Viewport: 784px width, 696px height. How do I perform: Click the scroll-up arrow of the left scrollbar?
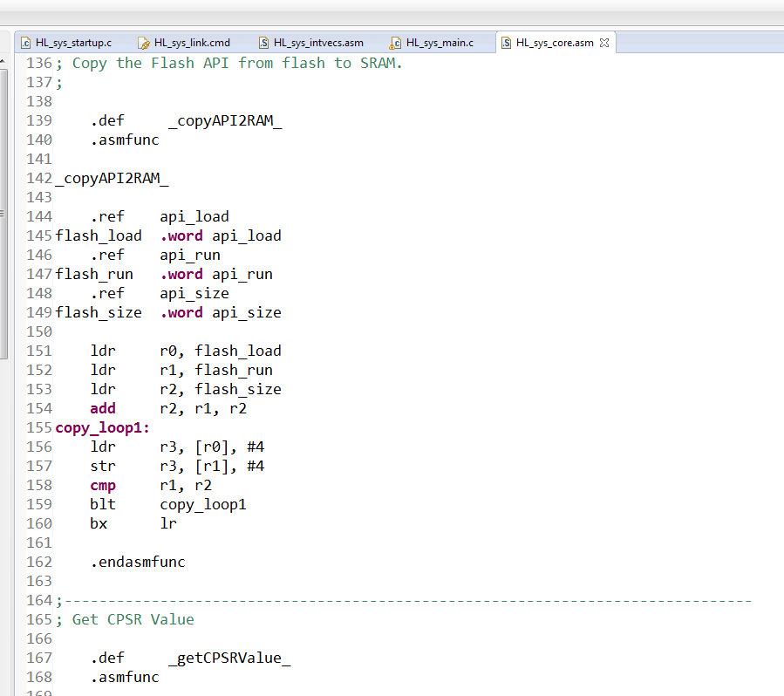pyautogui.click(x=3, y=61)
